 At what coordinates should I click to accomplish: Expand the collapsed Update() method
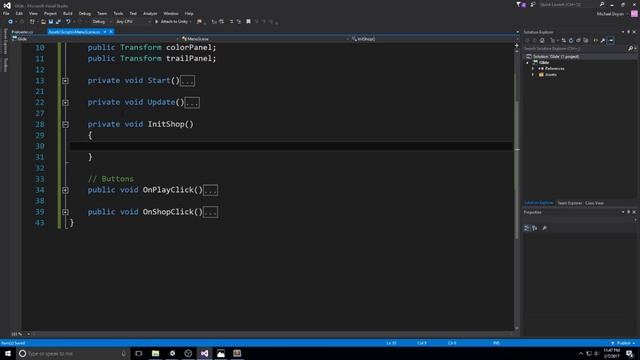click(65, 102)
